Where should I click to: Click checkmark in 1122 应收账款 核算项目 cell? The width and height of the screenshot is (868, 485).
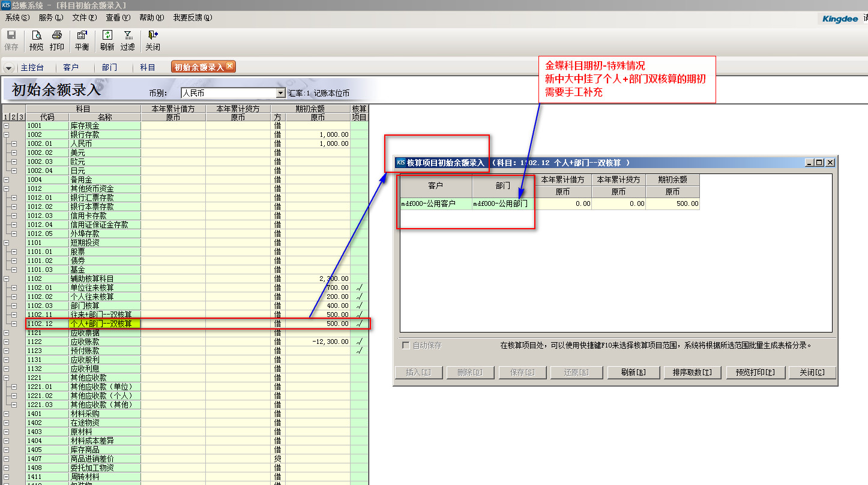tap(359, 342)
